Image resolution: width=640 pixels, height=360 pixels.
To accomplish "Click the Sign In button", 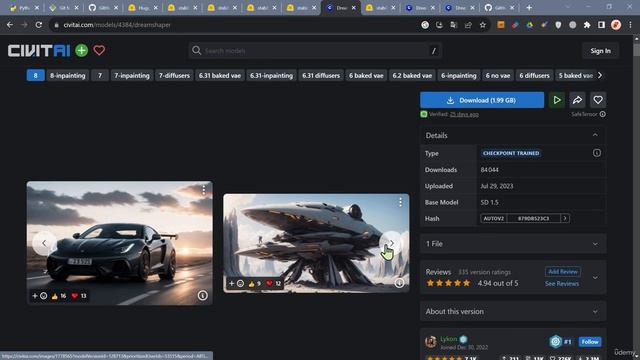I will pyautogui.click(x=600, y=51).
